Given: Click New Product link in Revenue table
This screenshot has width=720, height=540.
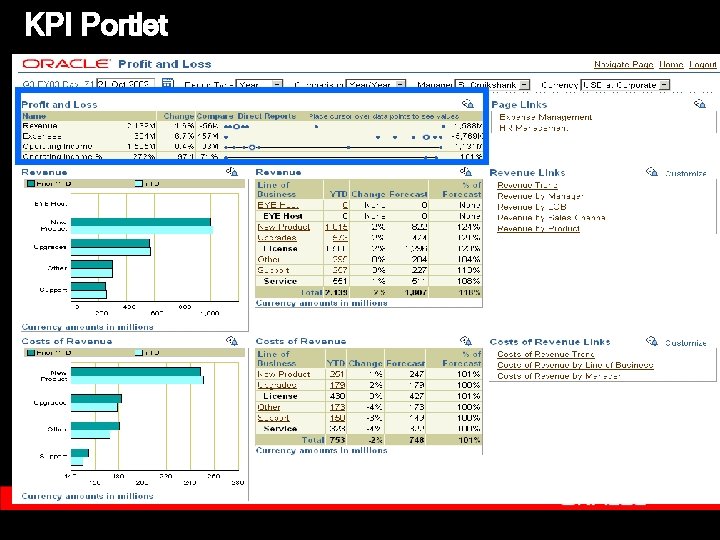Looking at the screenshot, I should pyautogui.click(x=283, y=227).
